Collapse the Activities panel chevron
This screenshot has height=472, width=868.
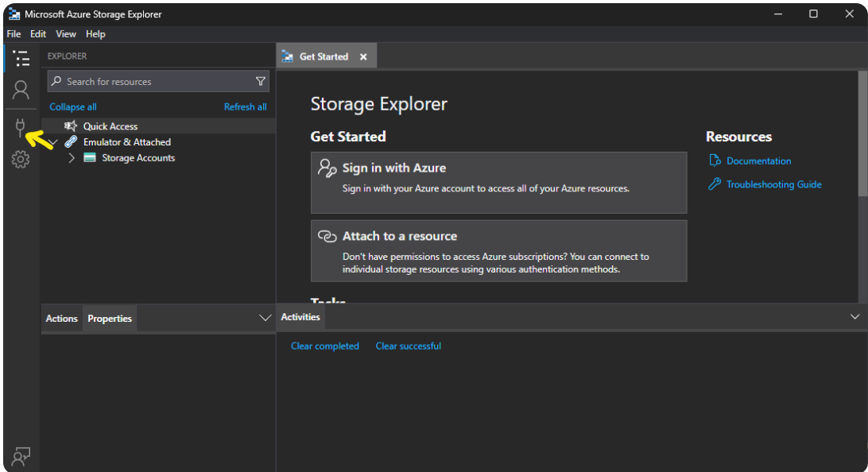click(x=854, y=317)
